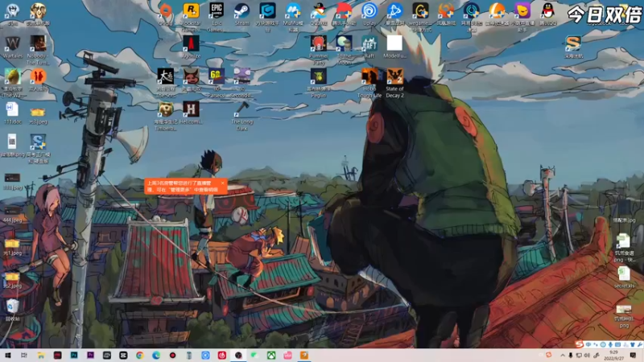
Task: Open the WeGame desktop shortcut
Action: point(420,10)
